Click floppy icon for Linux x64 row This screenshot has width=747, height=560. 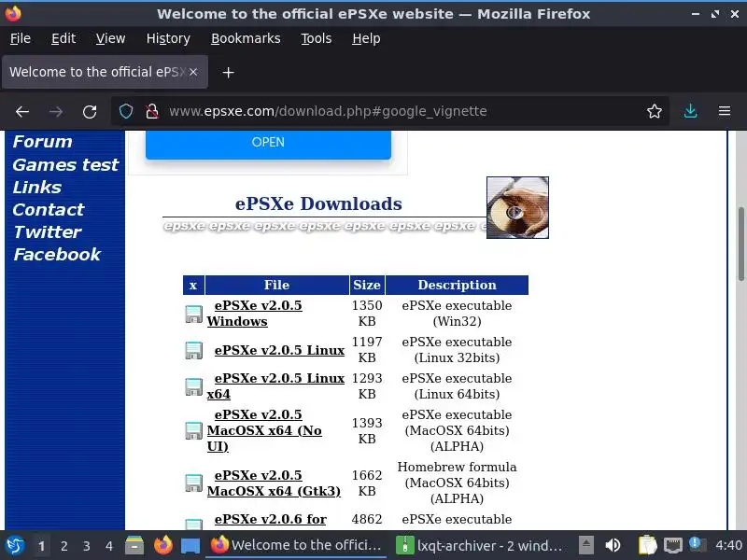click(x=193, y=386)
